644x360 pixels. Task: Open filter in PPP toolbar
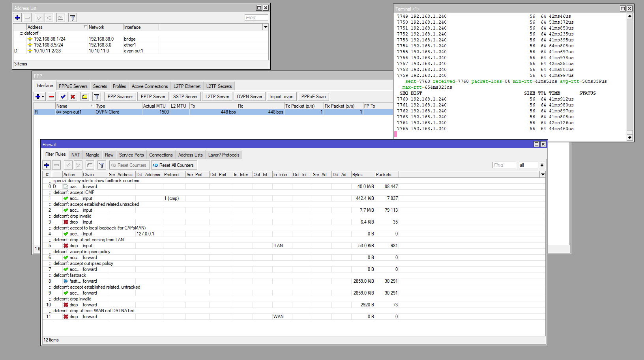pyautogui.click(x=97, y=97)
